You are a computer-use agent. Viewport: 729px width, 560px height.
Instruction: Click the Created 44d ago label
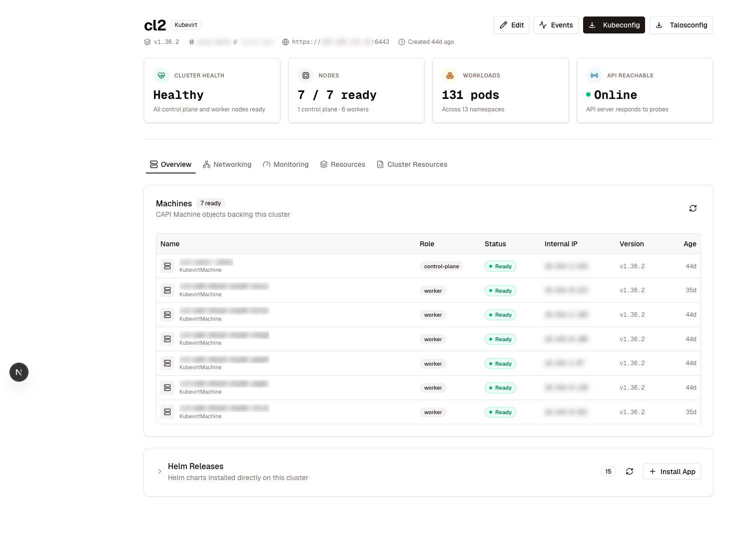pos(431,42)
